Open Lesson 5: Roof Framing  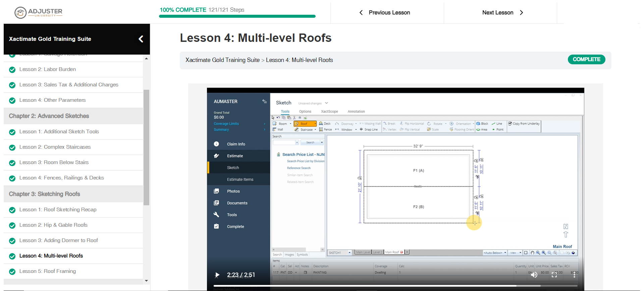point(48,271)
